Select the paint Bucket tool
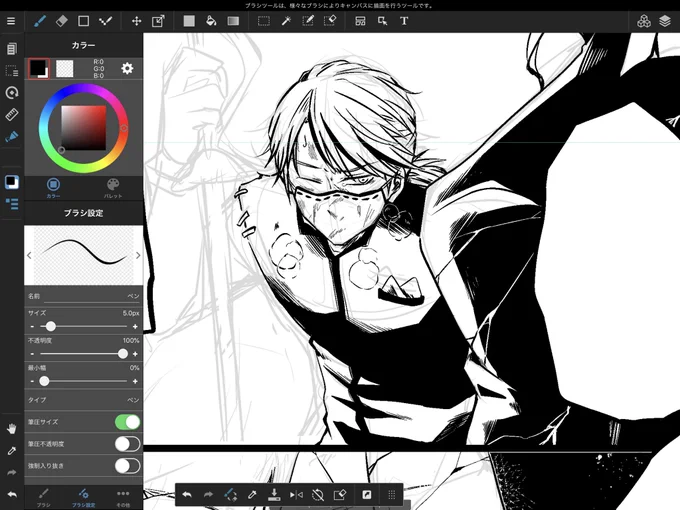This screenshot has width=680, height=510. 211,21
